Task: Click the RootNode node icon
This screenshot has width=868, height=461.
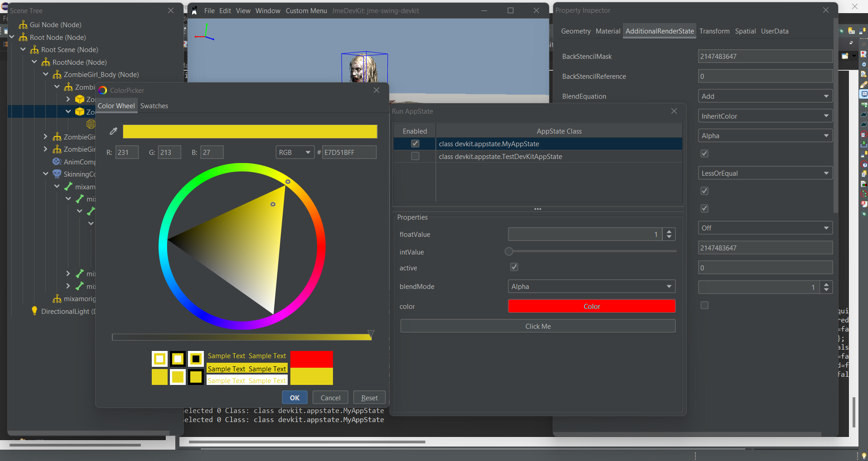Action: pyautogui.click(x=46, y=62)
